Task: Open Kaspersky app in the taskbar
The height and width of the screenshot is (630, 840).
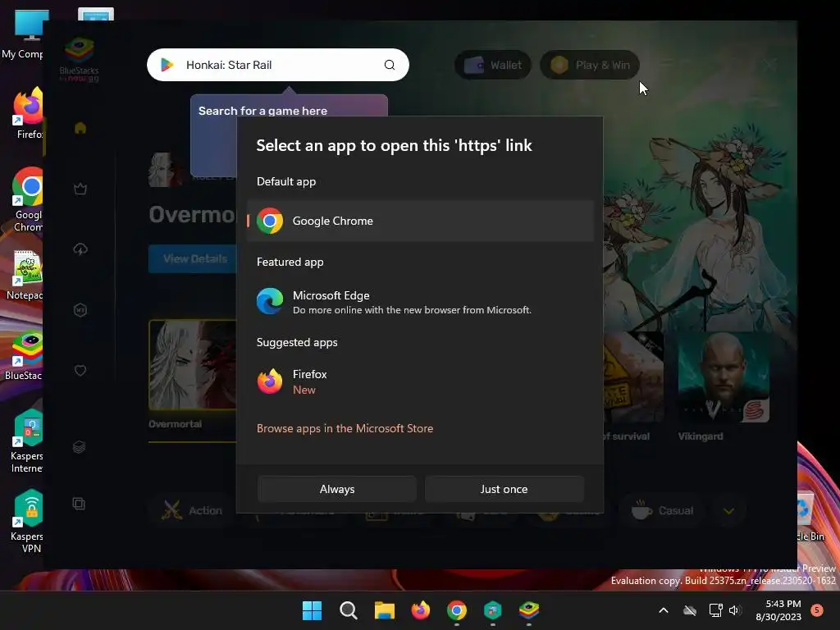Action: (492, 610)
